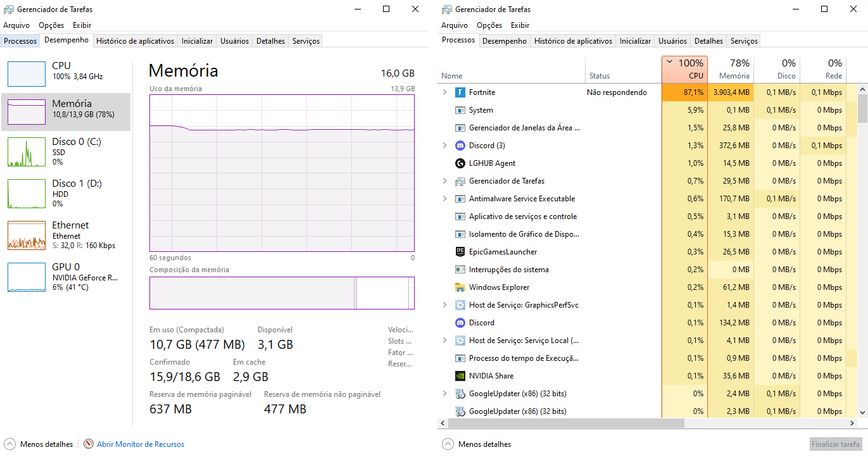Screen dimensions: 868x457
Task: Click the GraphicsPerfSvc gear icon
Action: [x=460, y=305]
